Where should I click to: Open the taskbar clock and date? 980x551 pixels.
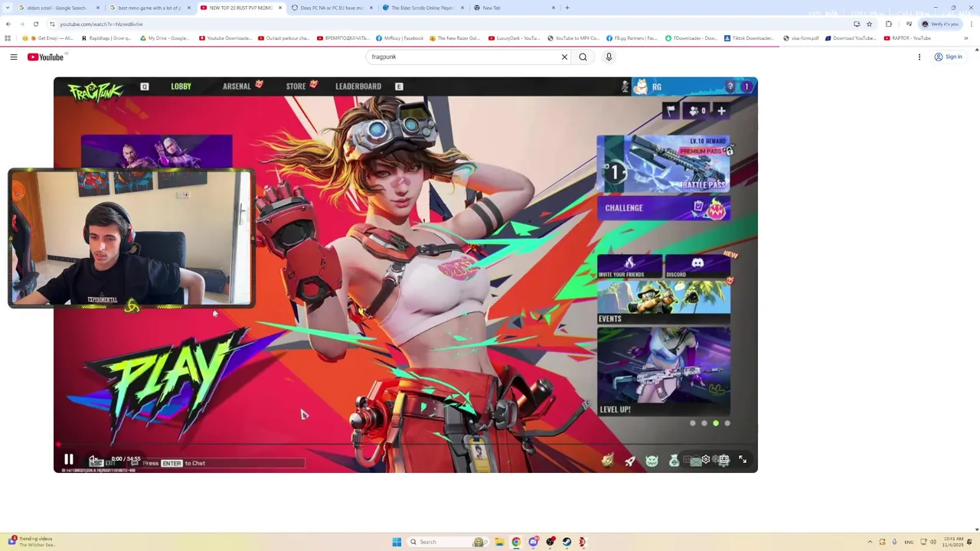tap(953, 542)
